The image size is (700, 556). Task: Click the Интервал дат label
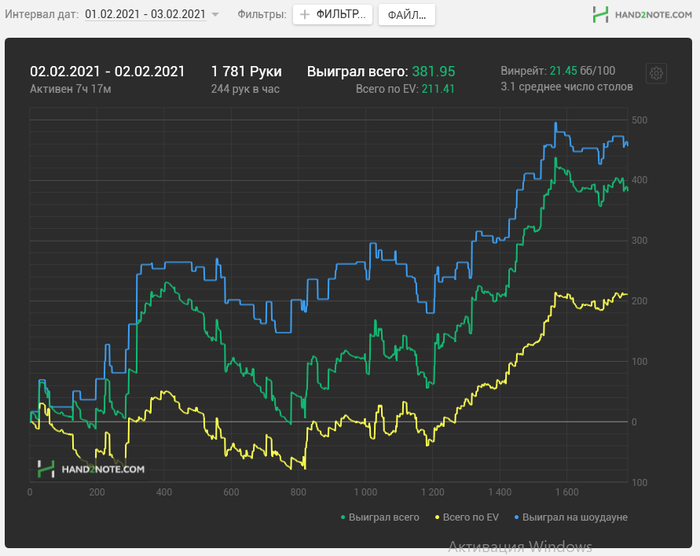(42, 14)
